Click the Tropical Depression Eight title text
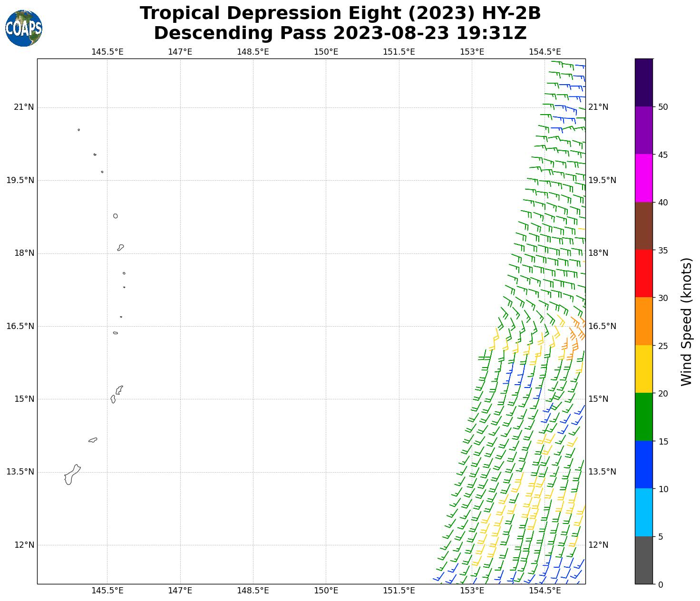The width and height of the screenshot is (700, 601). pyautogui.click(x=340, y=13)
